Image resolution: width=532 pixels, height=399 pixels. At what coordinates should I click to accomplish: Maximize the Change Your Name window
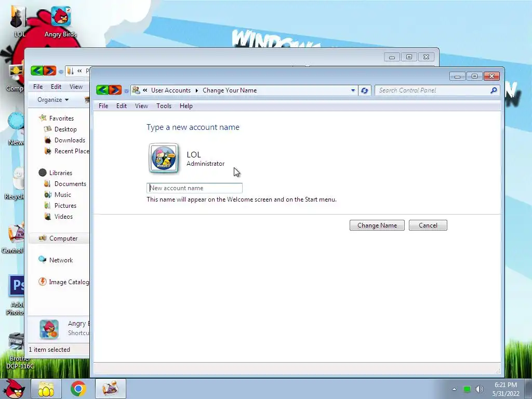474,76
